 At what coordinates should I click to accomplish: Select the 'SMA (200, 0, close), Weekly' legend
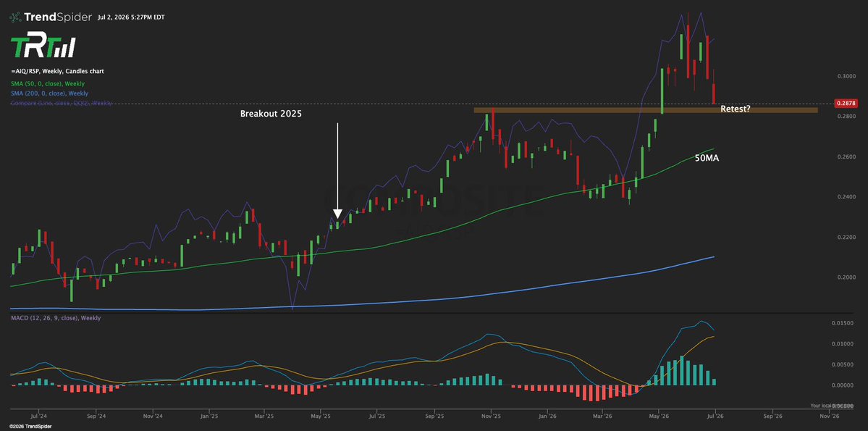49,93
